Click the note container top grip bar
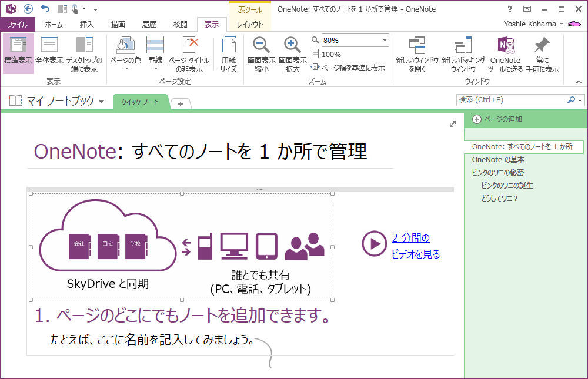This screenshot has height=379, width=588. coord(240,189)
